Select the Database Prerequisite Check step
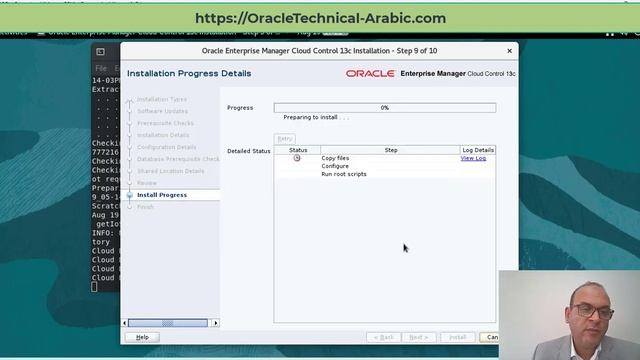 178,159
